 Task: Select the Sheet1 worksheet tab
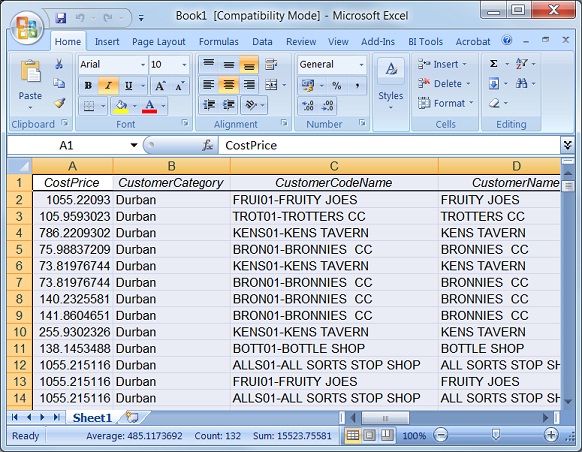[92, 418]
